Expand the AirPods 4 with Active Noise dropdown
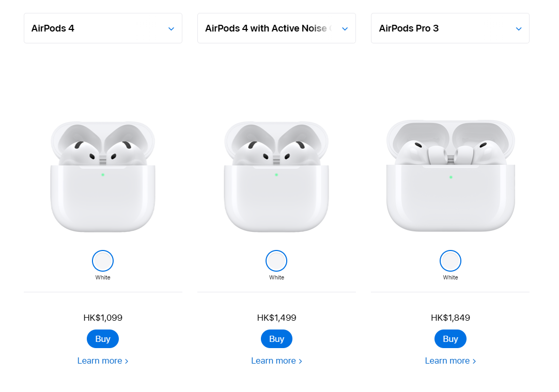This screenshot has width=559, height=392. [x=276, y=28]
